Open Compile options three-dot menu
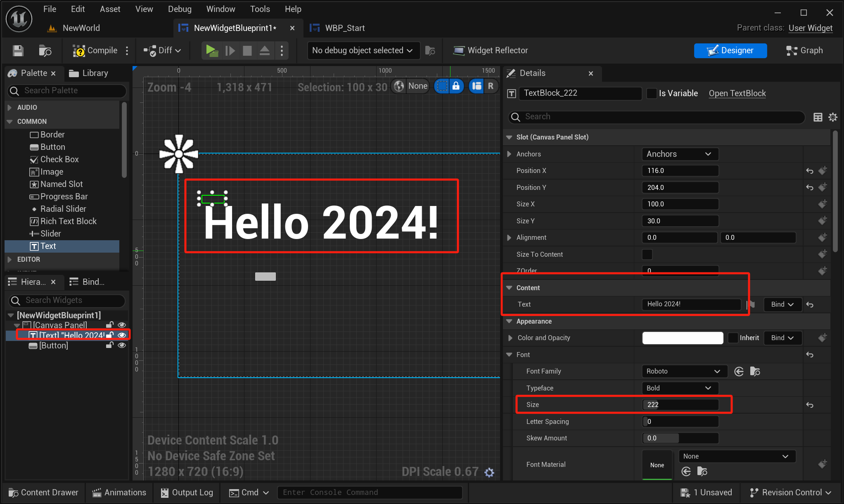Viewport: 844px width, 504px height. click(x=127, y=51)
